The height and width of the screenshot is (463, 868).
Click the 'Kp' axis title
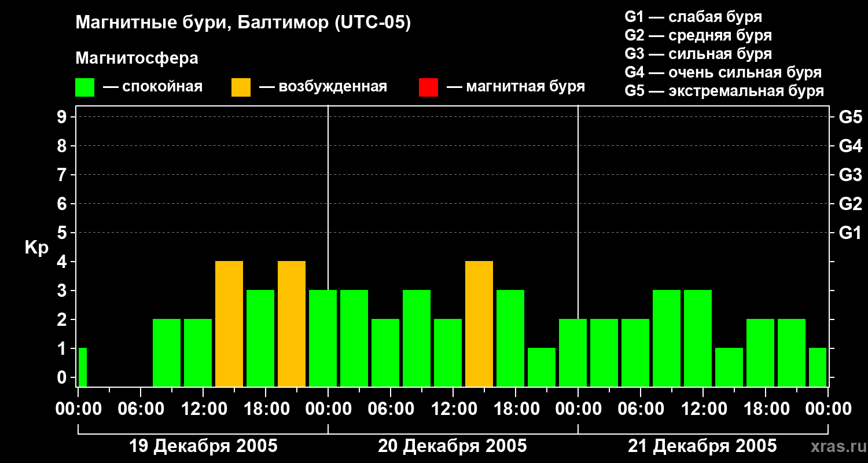tap(36, 247)
